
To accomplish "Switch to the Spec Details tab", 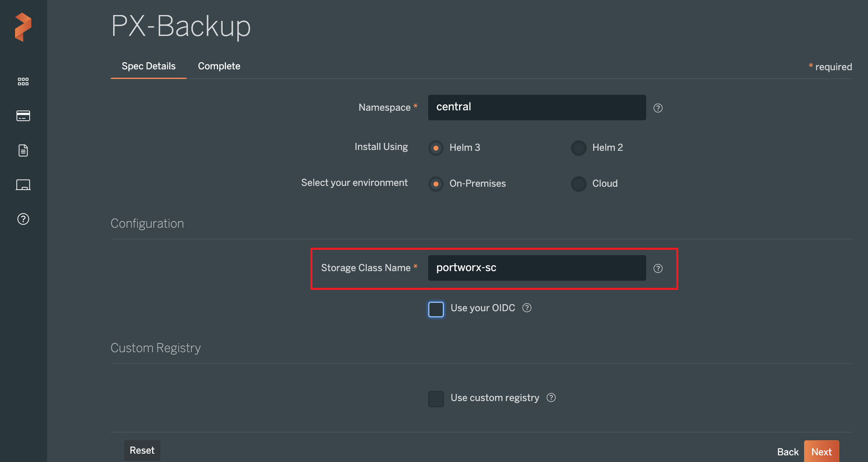I will coord(148,66).
